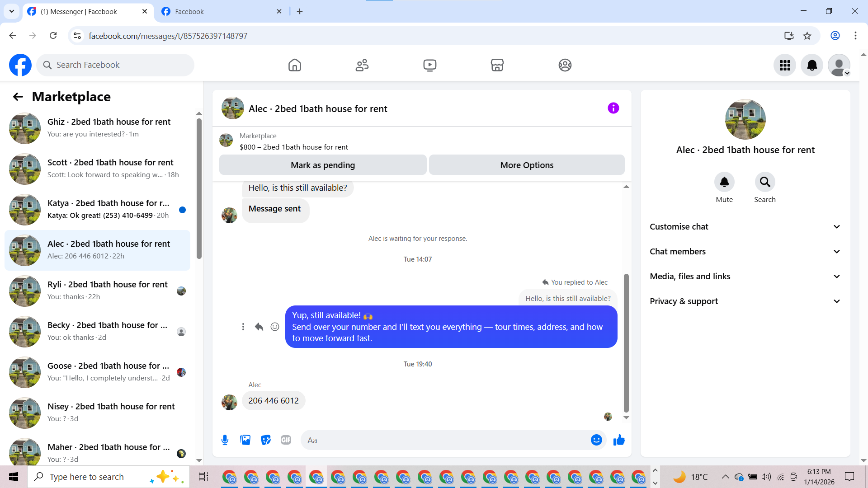
Task: Open the Marketplace tab in top navigation
Action: click(497, 65)
